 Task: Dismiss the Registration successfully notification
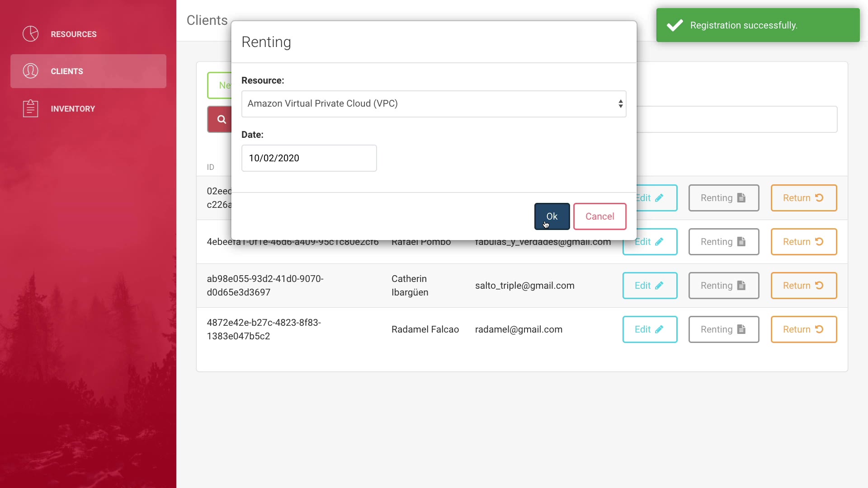click(758, 25)
